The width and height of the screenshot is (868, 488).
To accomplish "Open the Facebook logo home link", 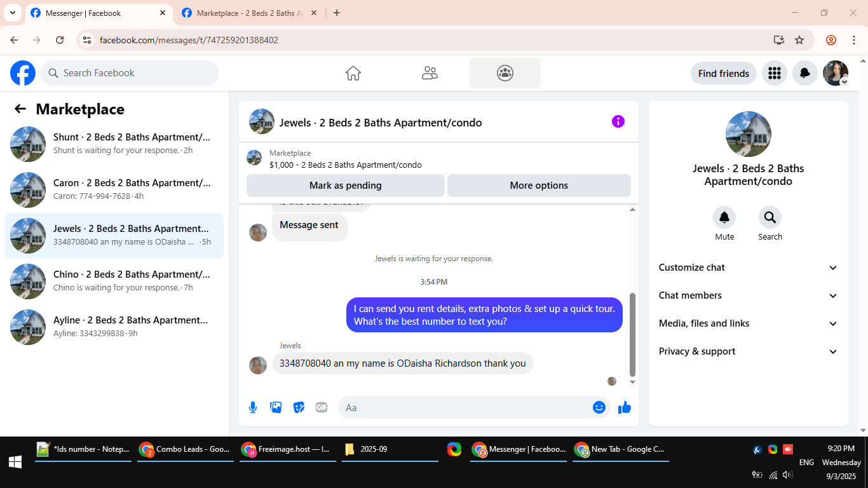I will (23, 73).
